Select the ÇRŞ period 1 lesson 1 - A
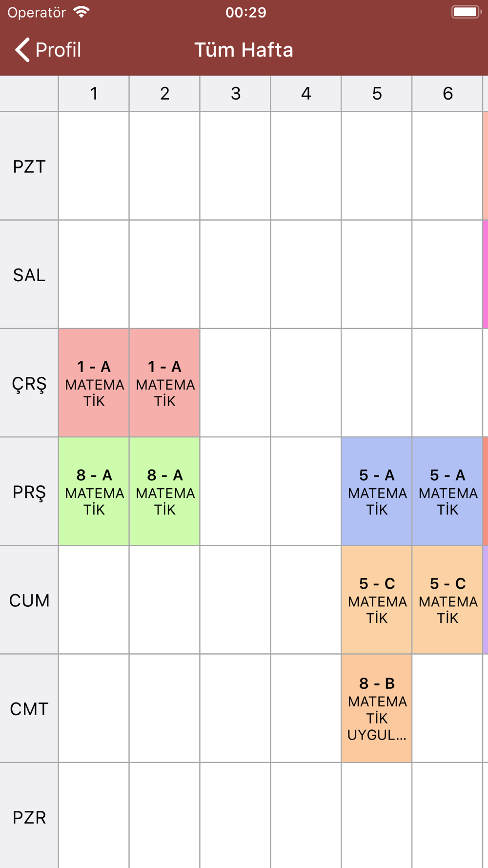488x868 pixels. pyautogui.click(x=94, y=383)
